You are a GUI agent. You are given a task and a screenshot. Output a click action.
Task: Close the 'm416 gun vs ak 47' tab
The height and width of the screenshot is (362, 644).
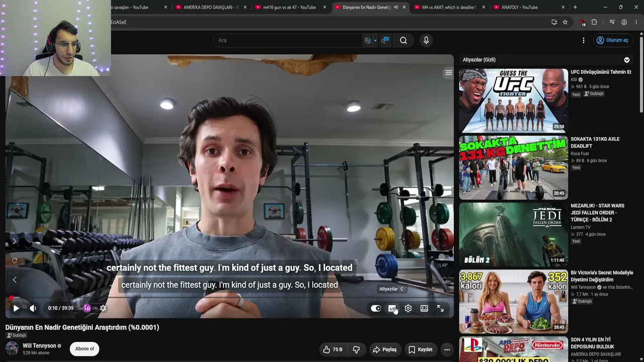[325, 7]
